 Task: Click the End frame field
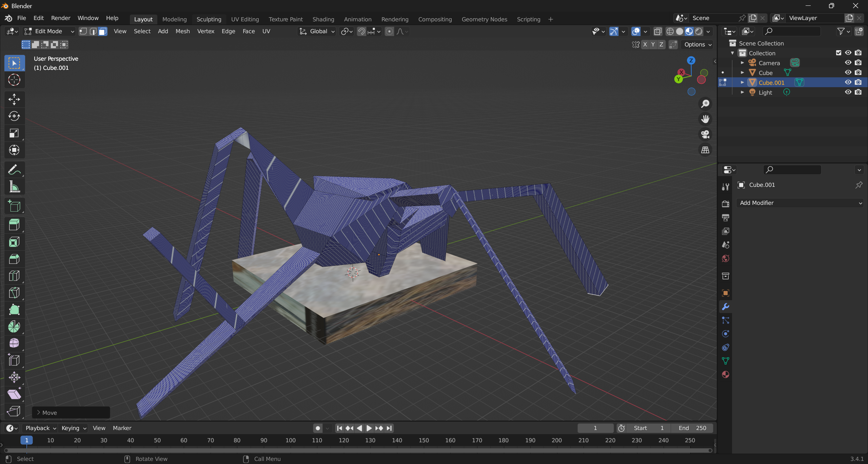[x=692, y=428]
